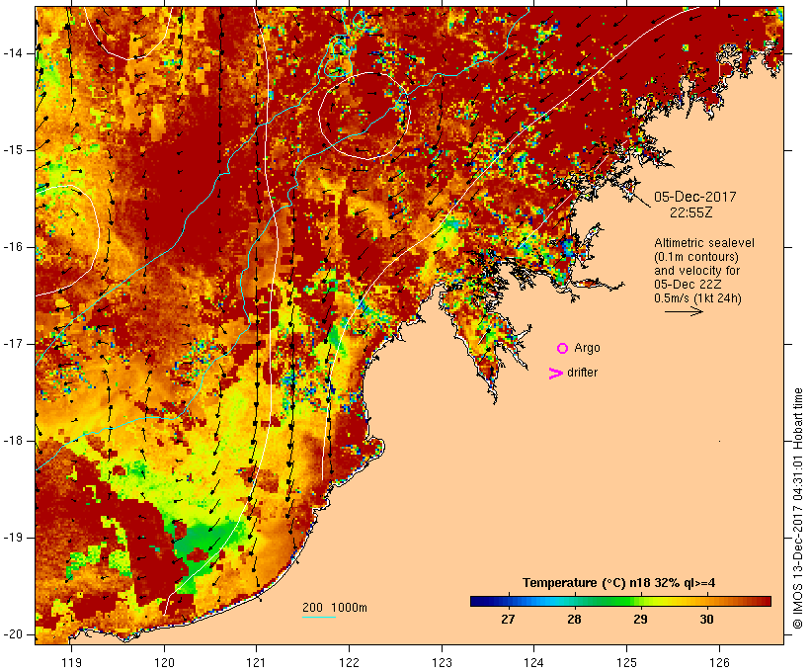Click the '121' longitude axis label

pos(256,663)
